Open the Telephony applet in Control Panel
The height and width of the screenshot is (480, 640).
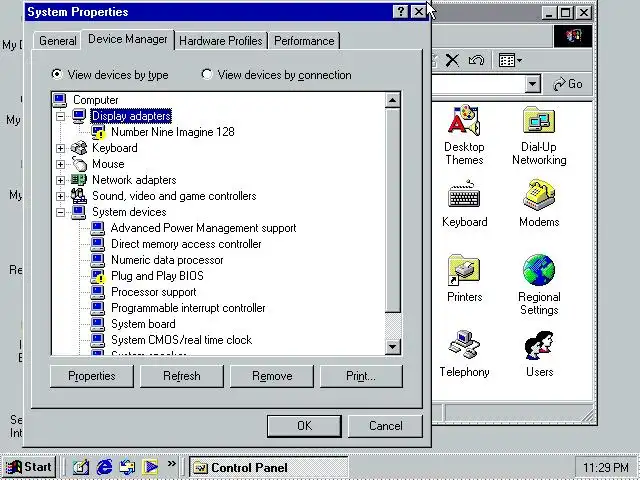(x=464, y=354)
